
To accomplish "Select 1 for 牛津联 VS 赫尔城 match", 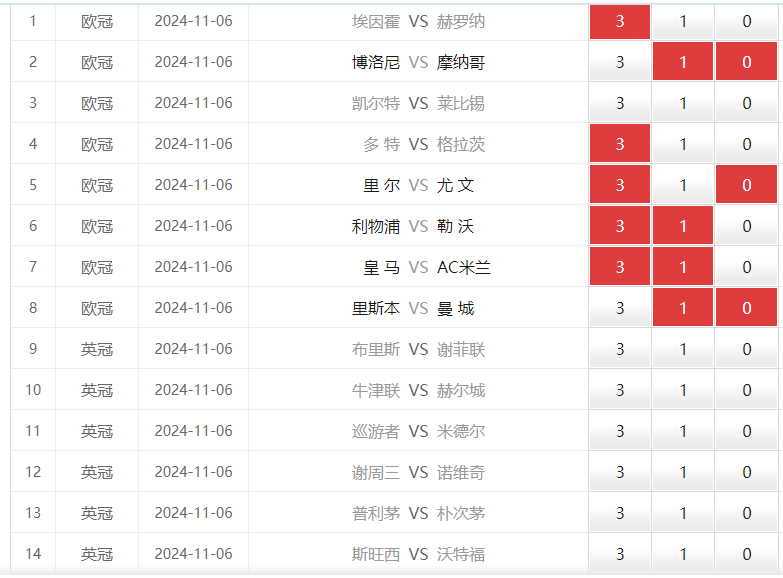I will pos(683,390).
